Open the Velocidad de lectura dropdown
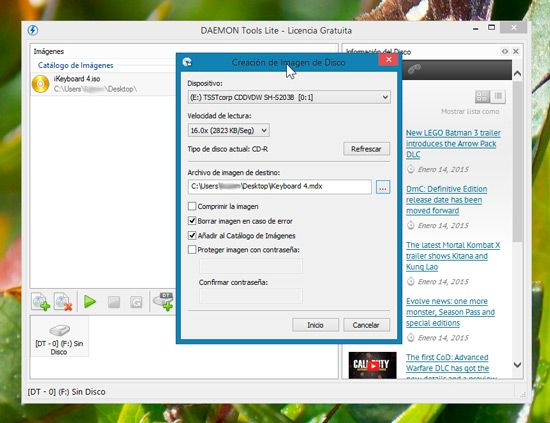The image size is (550, 423). [x=228, y=130]
